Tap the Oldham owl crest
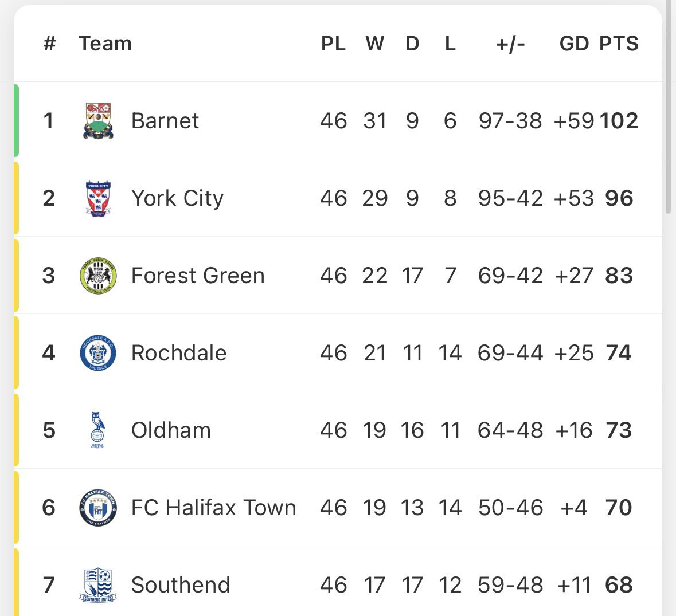The image size is (676, 616). pos(97,430)
